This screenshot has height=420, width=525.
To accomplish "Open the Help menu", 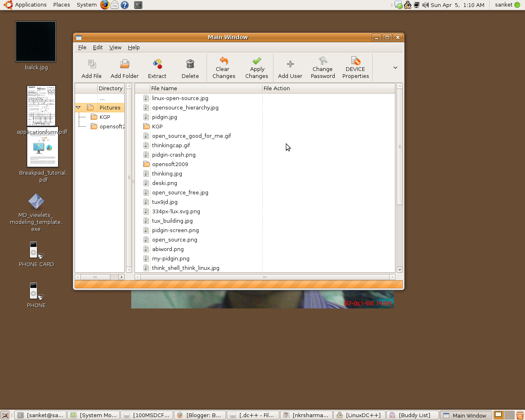I will pyautogui.click(x=134, y=48).
